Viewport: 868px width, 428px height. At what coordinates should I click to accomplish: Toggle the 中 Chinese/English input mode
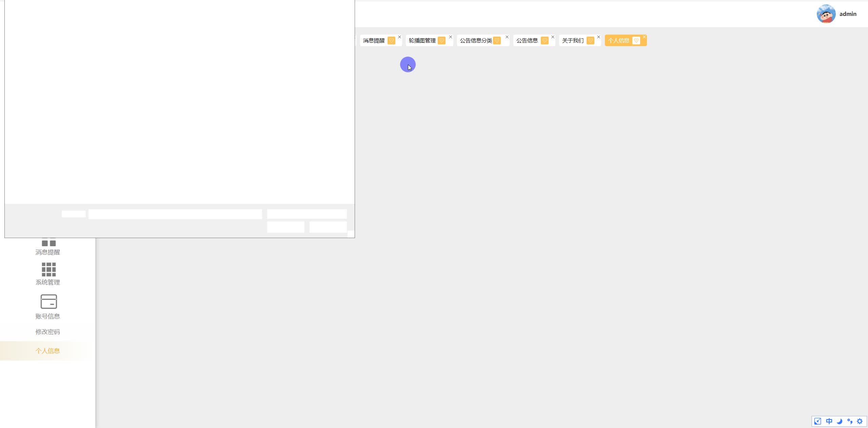click(x=829, y=421)
